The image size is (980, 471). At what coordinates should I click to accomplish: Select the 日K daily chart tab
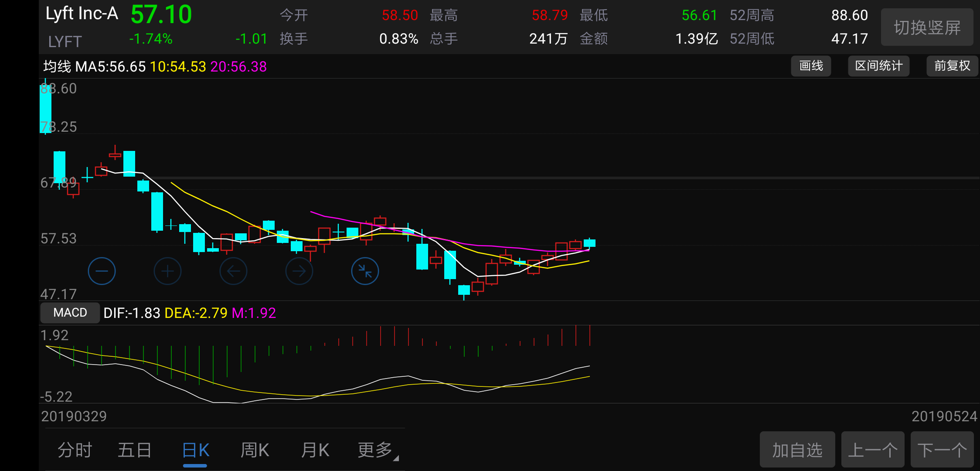[x=196, y=450]
